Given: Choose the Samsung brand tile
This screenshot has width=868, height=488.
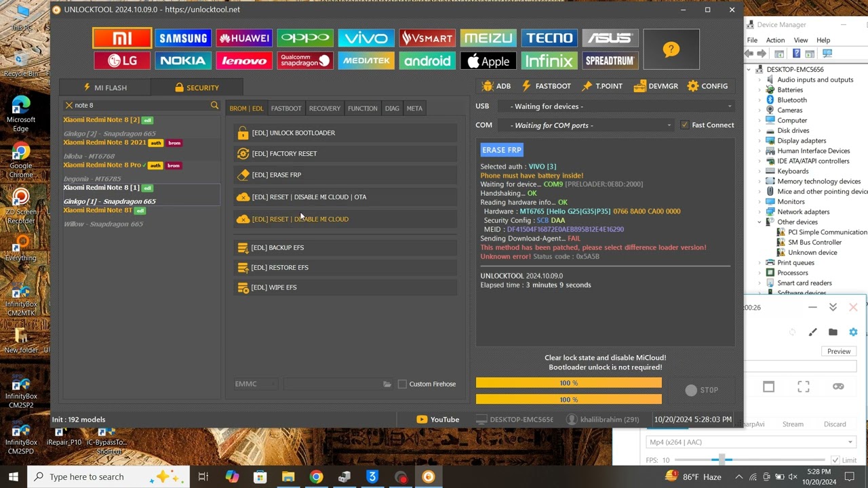Looking at the screenshot, I should point(183,38).
